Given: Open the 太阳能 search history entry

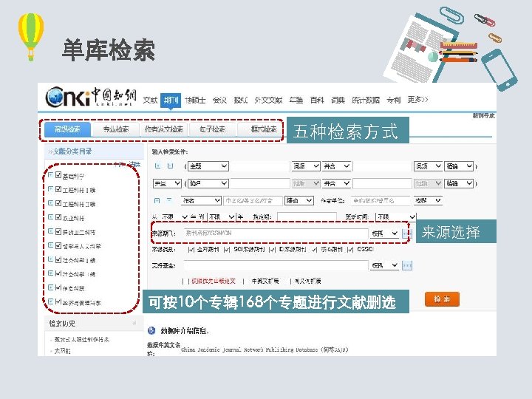Looking at the screenshot, I should click(62, 351).
